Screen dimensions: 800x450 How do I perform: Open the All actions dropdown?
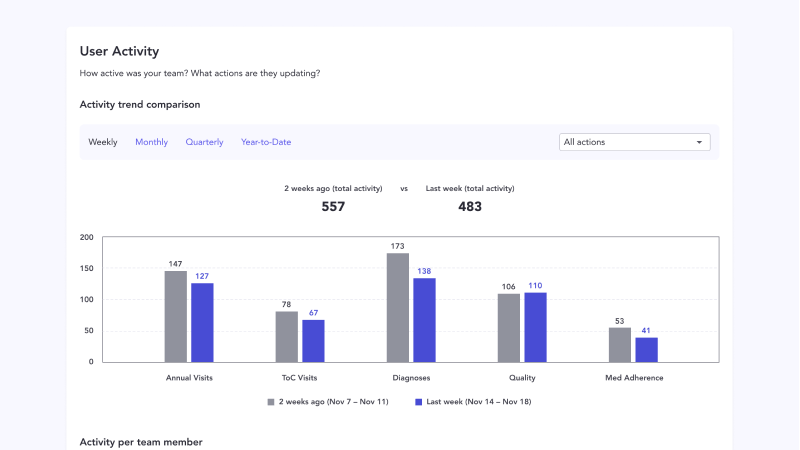point(634,142)
